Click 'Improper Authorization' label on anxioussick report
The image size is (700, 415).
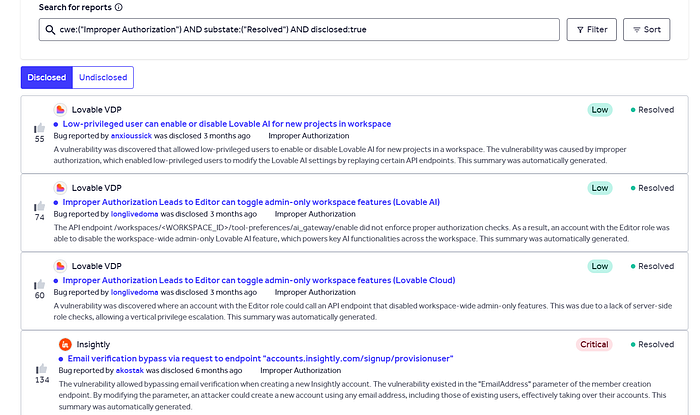click(x=308, y=136)
